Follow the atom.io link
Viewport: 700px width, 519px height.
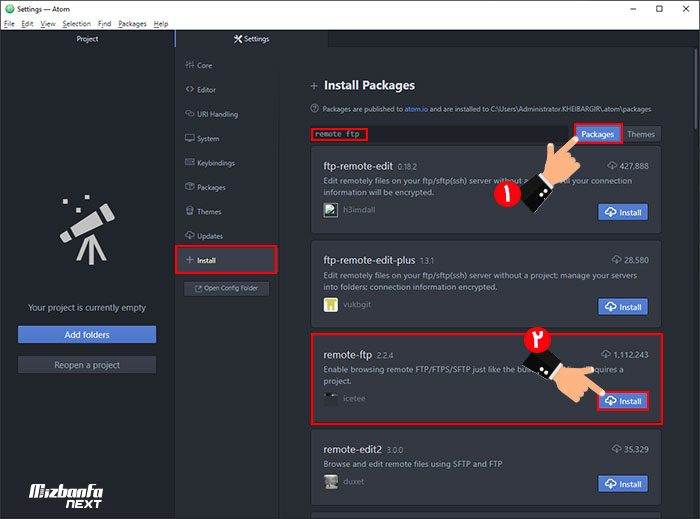click(x=416, y=109)
